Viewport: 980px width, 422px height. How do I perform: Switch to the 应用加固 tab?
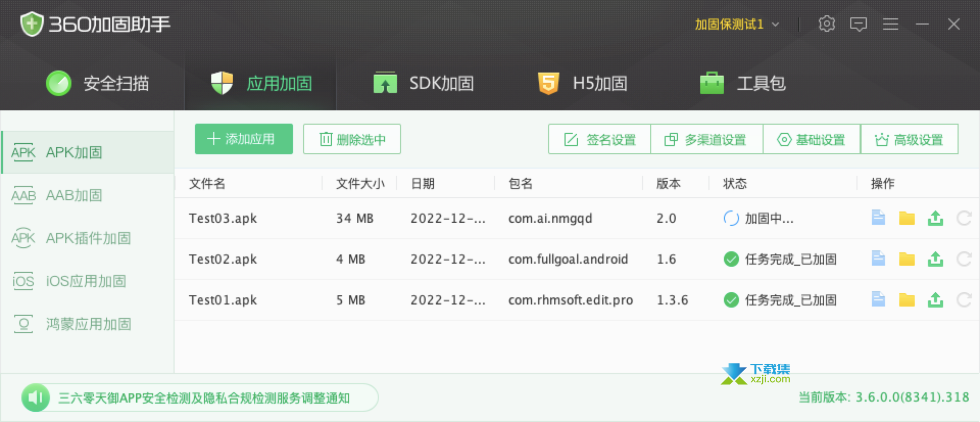pos(261,83)
